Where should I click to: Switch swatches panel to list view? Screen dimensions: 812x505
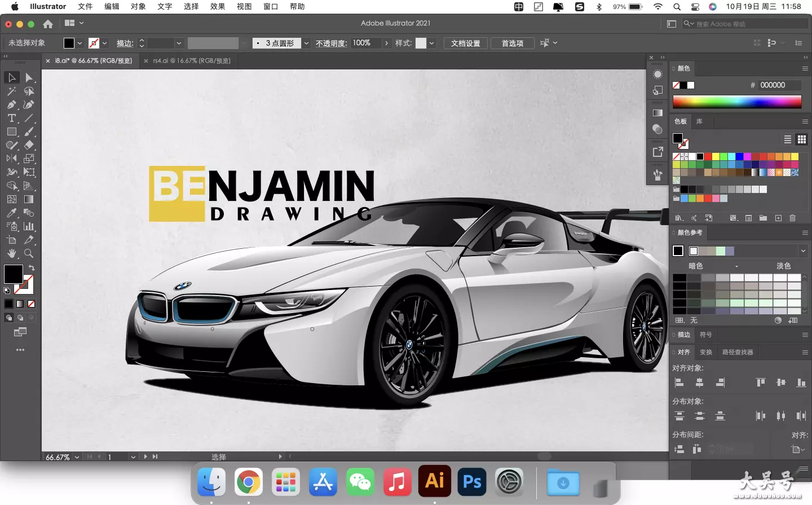click(788, 139)
